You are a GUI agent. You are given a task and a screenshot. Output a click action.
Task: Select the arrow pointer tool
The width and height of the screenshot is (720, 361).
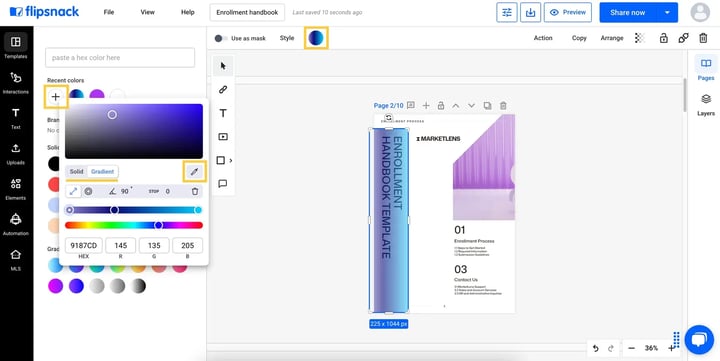click(223, 66)
